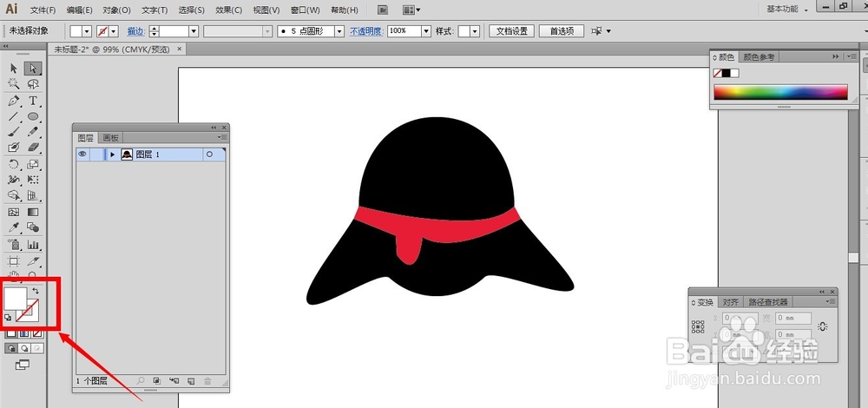
Task: Switch to 路径查找器 tab
Action: [x=767, y=302]
